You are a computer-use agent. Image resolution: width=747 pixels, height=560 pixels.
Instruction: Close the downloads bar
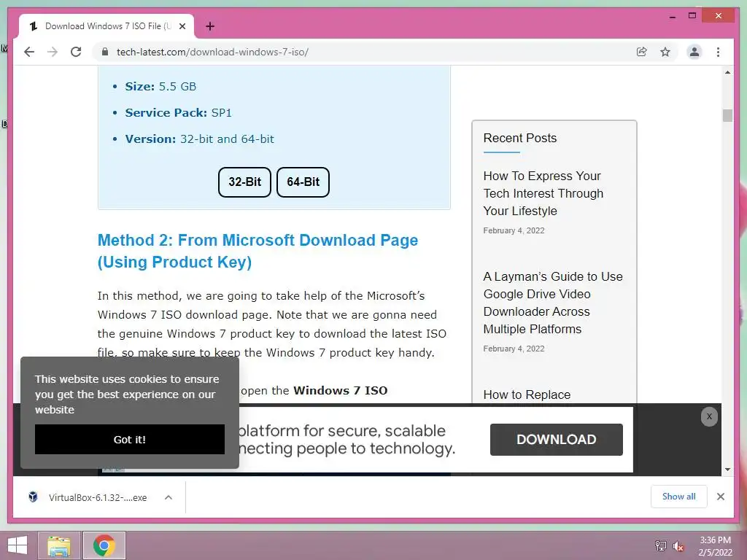720,497
